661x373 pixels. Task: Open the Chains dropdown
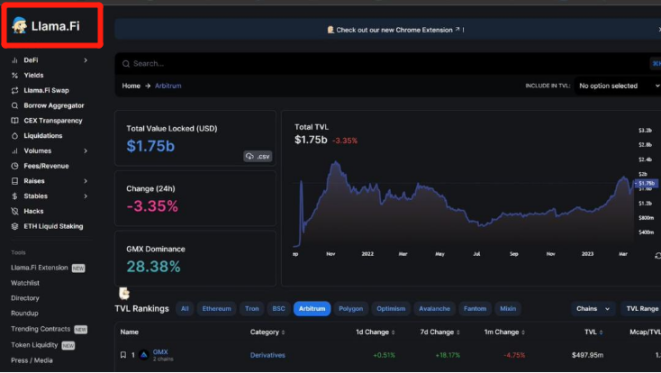pyautogui.click(x=593, y=309)
